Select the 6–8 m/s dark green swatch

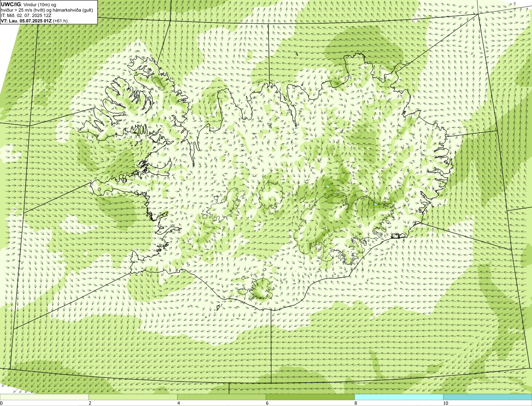point(310,397)
